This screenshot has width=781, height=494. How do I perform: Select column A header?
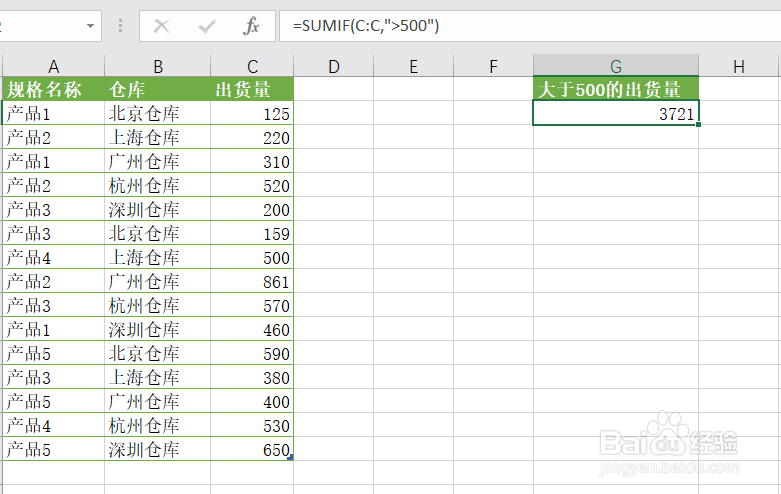[x=54, y=66]
